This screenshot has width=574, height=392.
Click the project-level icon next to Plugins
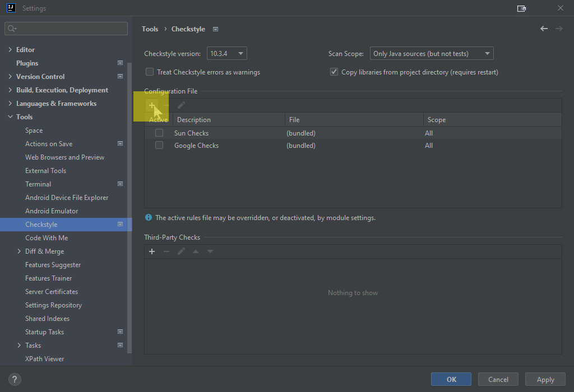pyautogui.click(x=120, y=63)
